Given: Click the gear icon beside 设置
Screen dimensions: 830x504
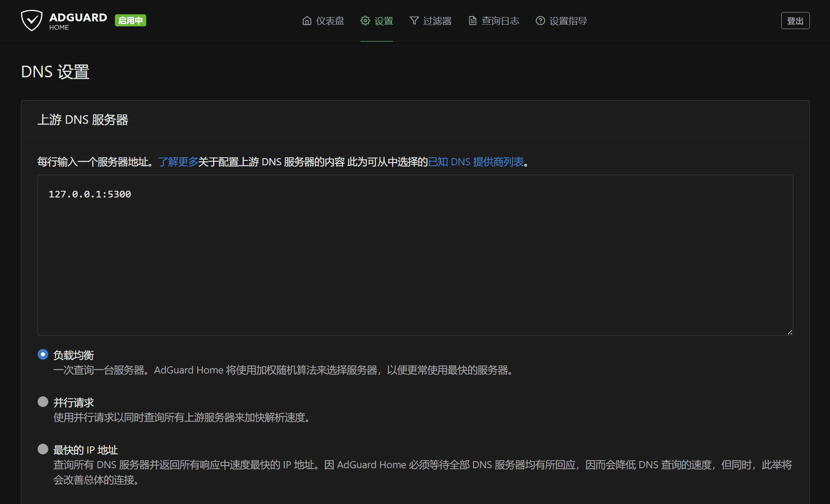Looking at the screenshot, I should point(365,21).
